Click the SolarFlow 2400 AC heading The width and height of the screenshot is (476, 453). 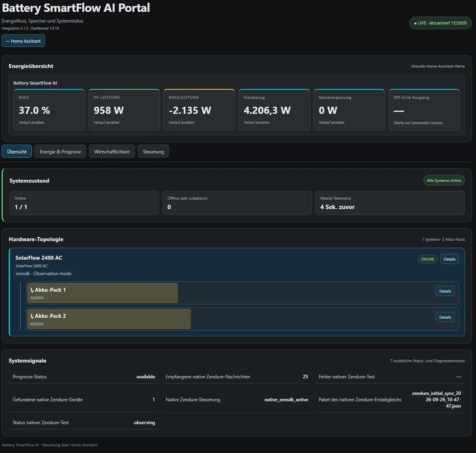click(x=39, y=258)
